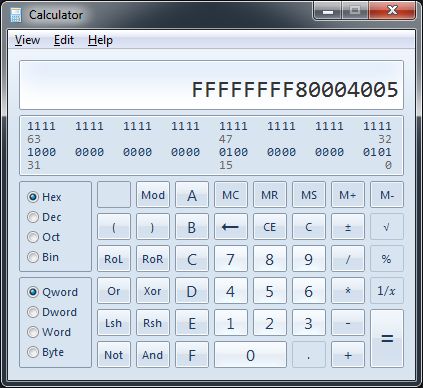423x388 pixels.
Task: Toggle bits 0101 in the binary panel
Action: 377,152
